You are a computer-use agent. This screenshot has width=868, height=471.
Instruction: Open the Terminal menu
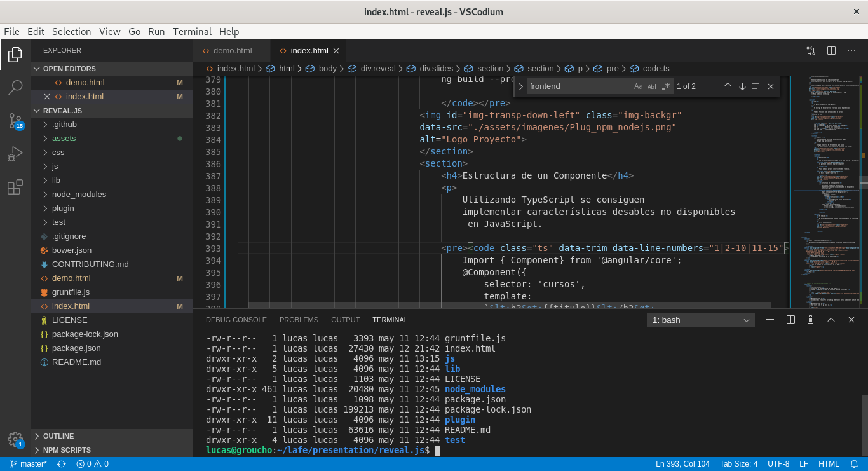[x=192, y=32]
